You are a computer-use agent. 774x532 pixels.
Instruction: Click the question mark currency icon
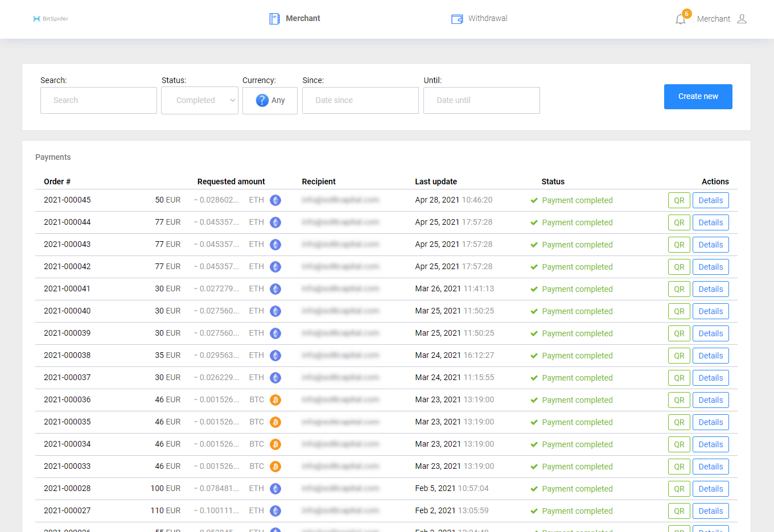click(262, 100)
